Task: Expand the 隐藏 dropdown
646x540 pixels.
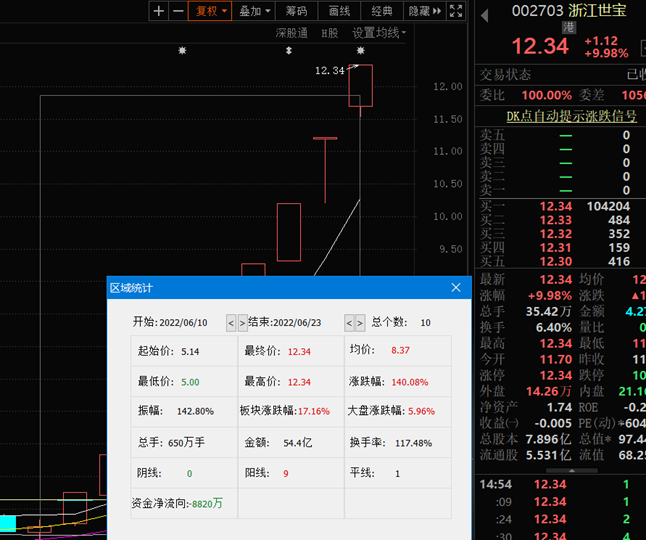Action: [423, 11]
